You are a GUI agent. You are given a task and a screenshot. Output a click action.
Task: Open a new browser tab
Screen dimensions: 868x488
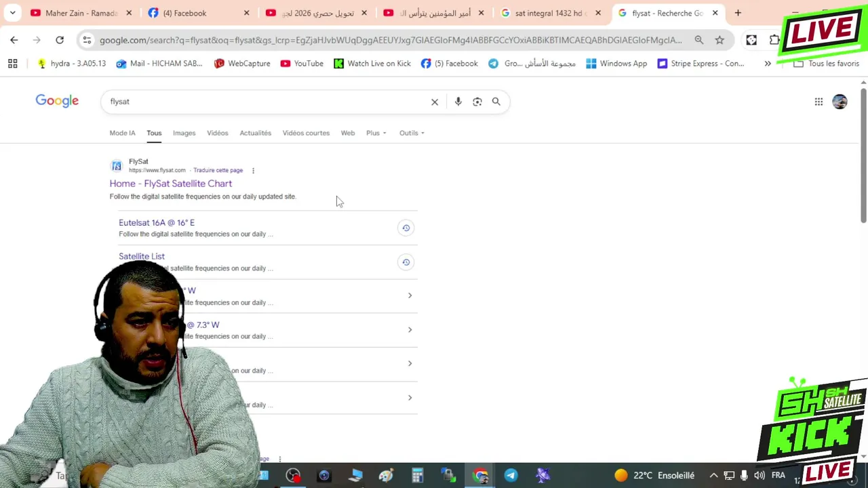click(738, 13)
